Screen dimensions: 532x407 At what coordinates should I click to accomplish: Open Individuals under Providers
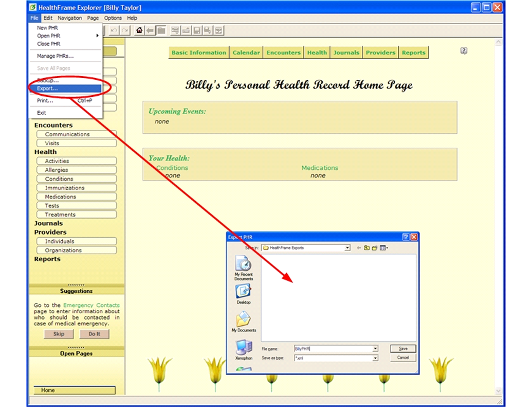(77, 241)
